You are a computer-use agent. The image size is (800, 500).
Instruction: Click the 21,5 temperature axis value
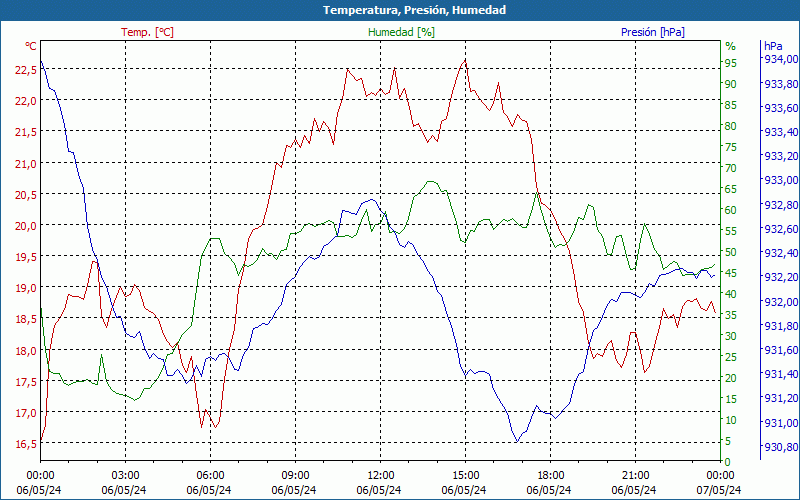26,132
